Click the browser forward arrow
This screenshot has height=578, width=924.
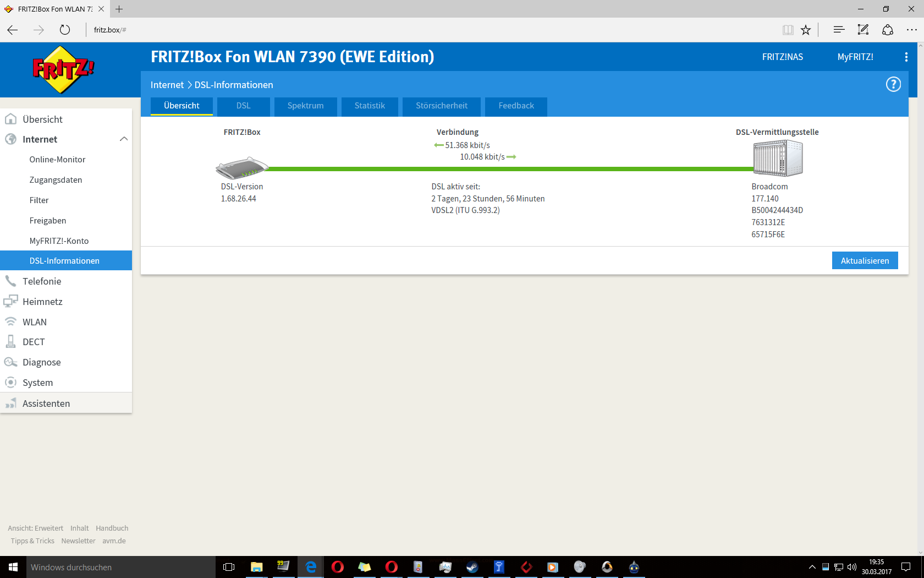[x=38, y=30]
